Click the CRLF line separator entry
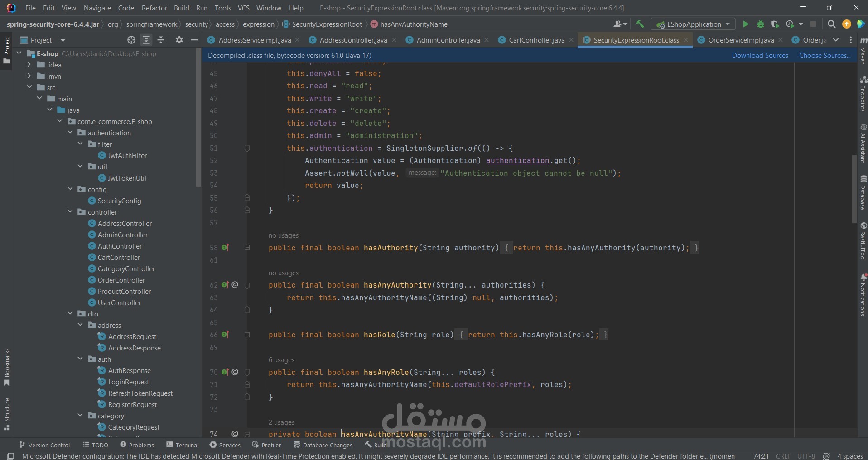The height and width of the screenshot is (460, 868). pos(783,456)
